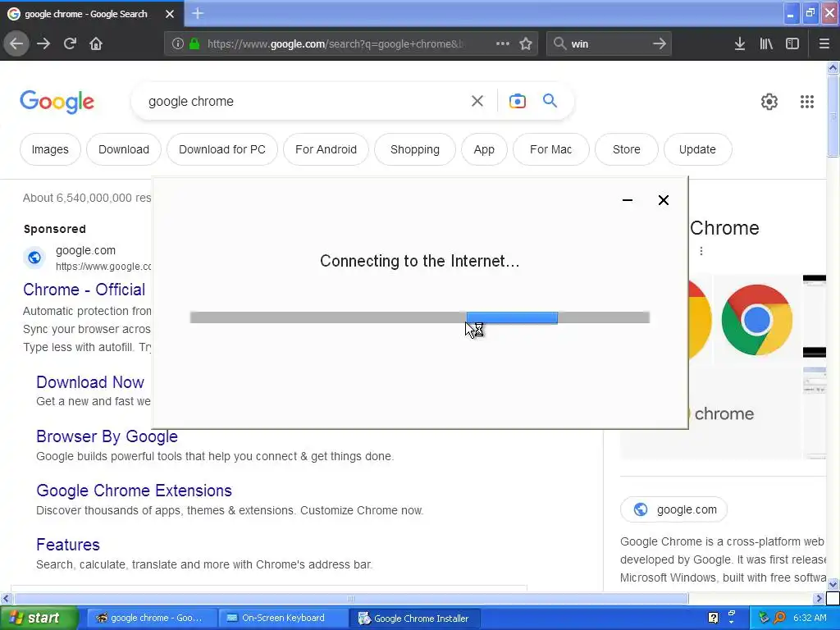Select the Shopping filter chip
Image resolution: width=840 pixels, height=630 pixels.
pyautogui.click(x=414, y=149)
